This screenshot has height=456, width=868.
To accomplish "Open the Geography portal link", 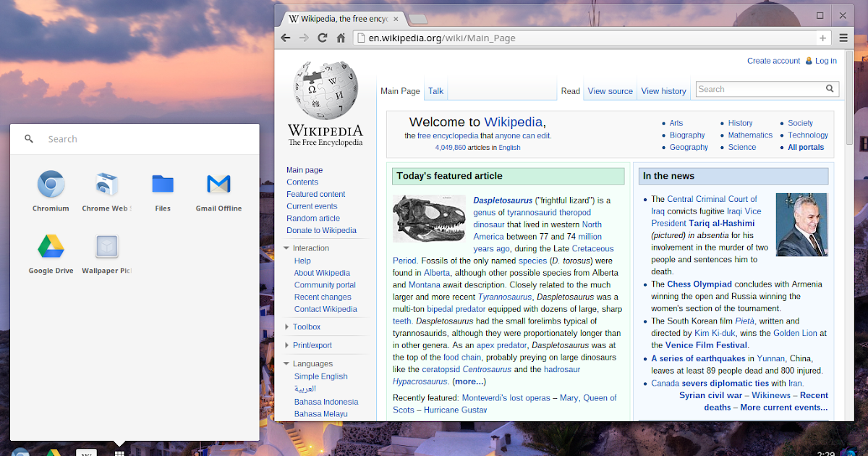I will pos(689,147).
